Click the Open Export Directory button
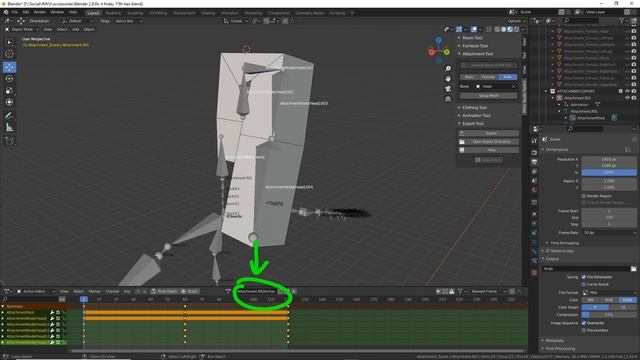Image resolution: width=640 pixels, height=360 pixels. pos(489,142)
